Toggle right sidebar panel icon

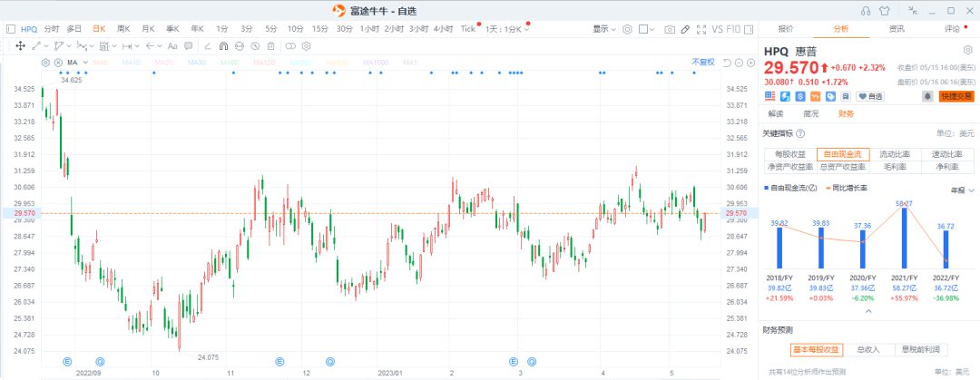click(x=749, y=29)
